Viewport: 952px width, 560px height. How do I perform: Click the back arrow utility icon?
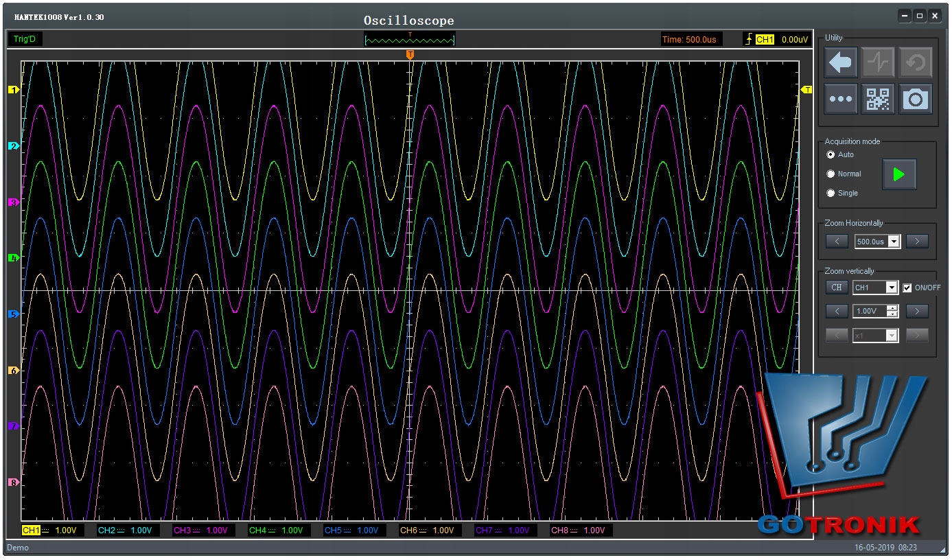(841, 63)
